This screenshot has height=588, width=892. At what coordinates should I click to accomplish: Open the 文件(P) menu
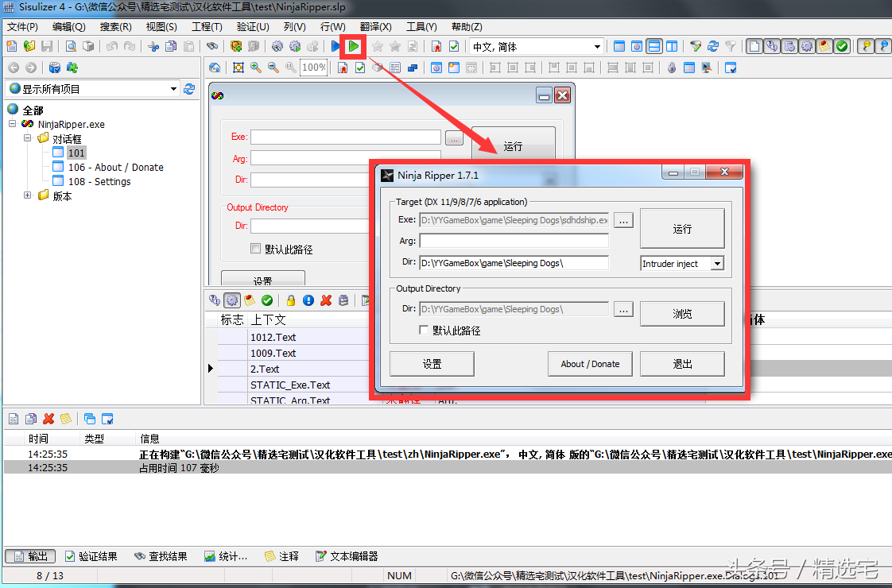coord(22,27)
